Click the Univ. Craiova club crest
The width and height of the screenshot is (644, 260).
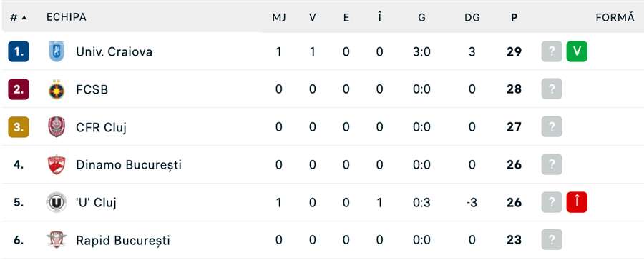click(57, 51)
